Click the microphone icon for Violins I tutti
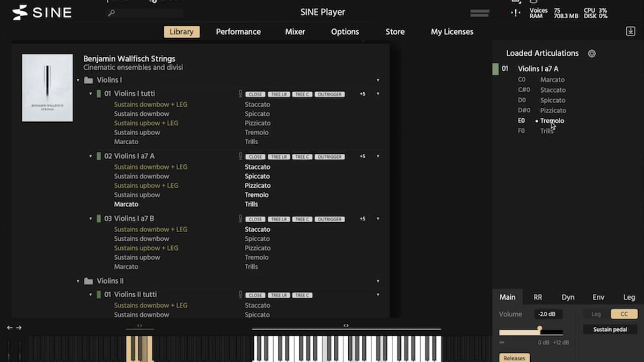 240,94
